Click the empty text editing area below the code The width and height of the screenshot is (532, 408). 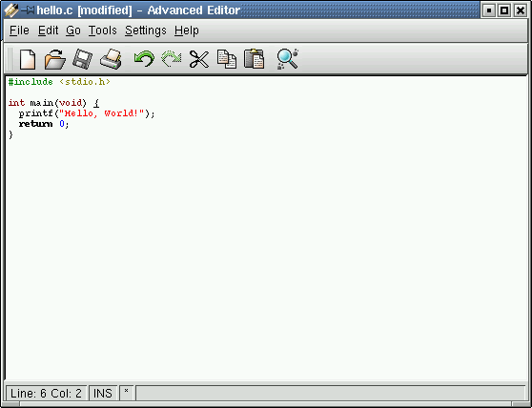click(x=266, y=259)
